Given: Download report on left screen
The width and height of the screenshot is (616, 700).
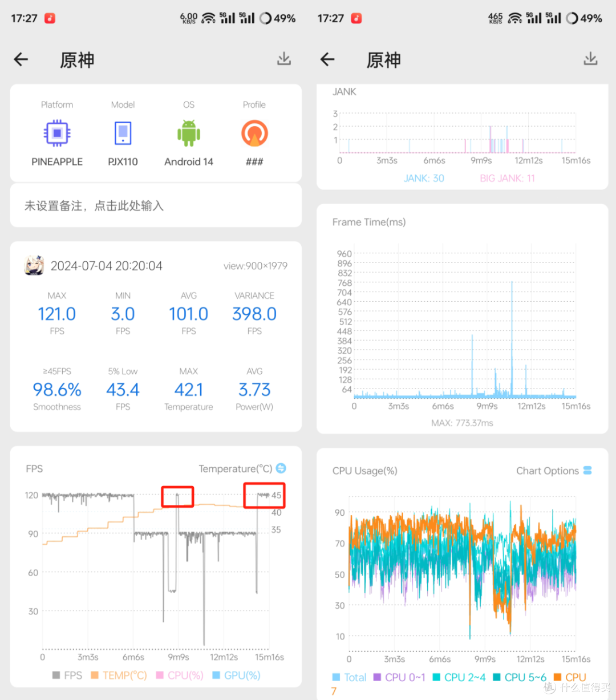Looking at the screenshot, I should pyautogui.click(x=284, y=59).
